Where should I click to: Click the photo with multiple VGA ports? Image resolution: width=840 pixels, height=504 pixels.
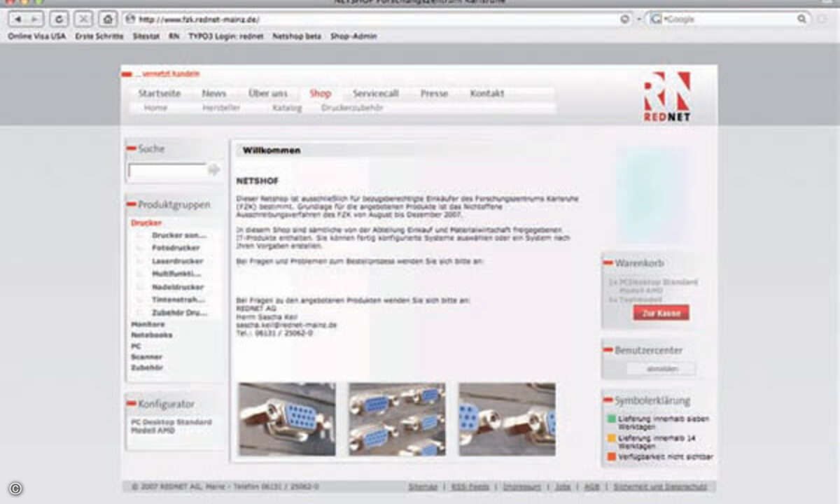tap(396, 419)
